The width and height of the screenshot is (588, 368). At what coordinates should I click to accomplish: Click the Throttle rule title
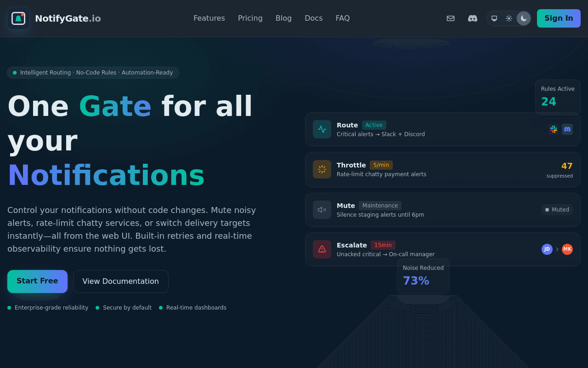click(351, 165)
